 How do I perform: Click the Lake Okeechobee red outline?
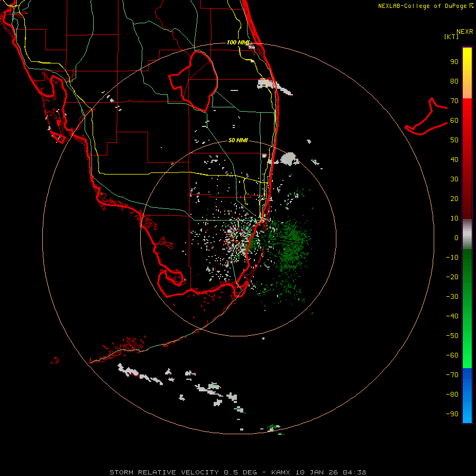(194, 80)
